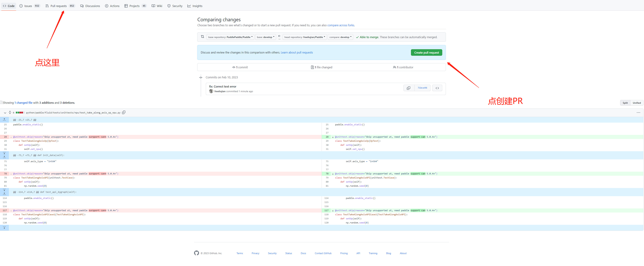Open the Projects tab
This screenshot has width=644, height=266.
point(135,6)
